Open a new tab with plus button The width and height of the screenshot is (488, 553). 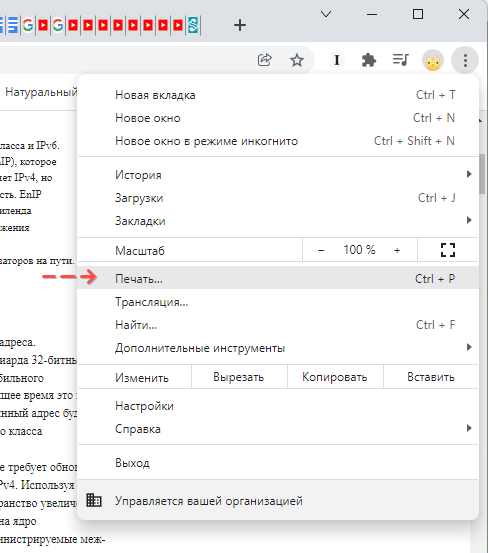[x=240, y=25]
